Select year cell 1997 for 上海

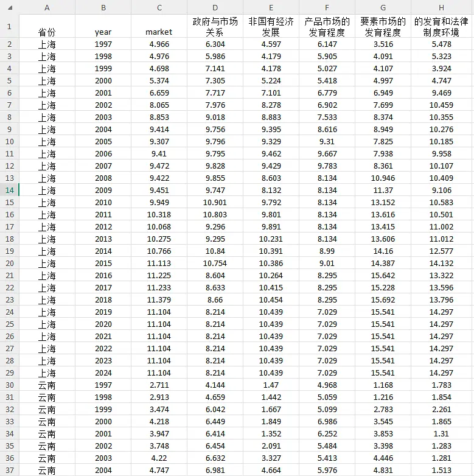tap(103, 44)
